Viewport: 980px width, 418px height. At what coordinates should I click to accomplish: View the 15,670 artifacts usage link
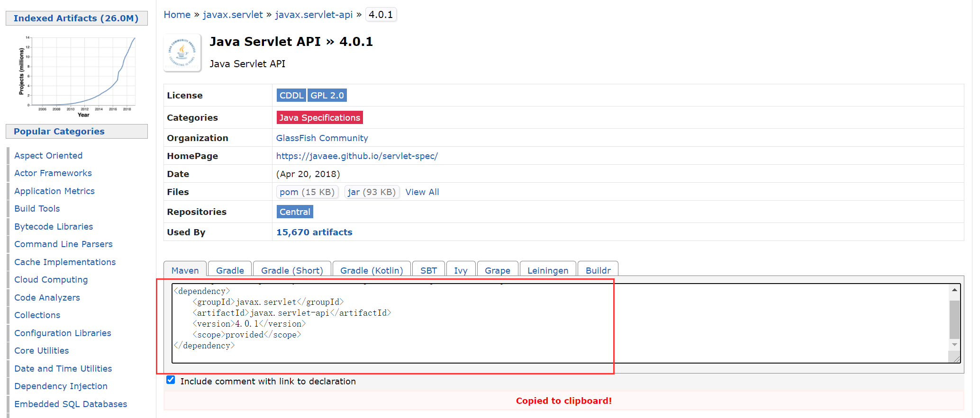314,232
